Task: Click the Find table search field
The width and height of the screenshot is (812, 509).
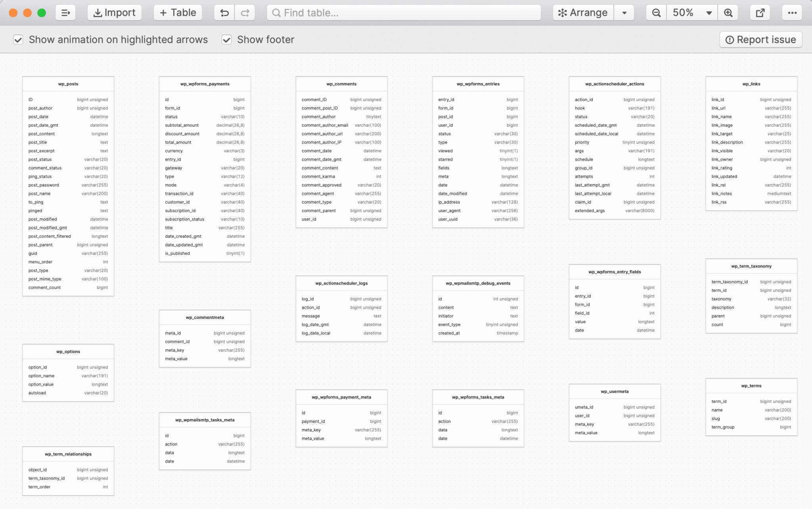Action: (x=404, y=13)
